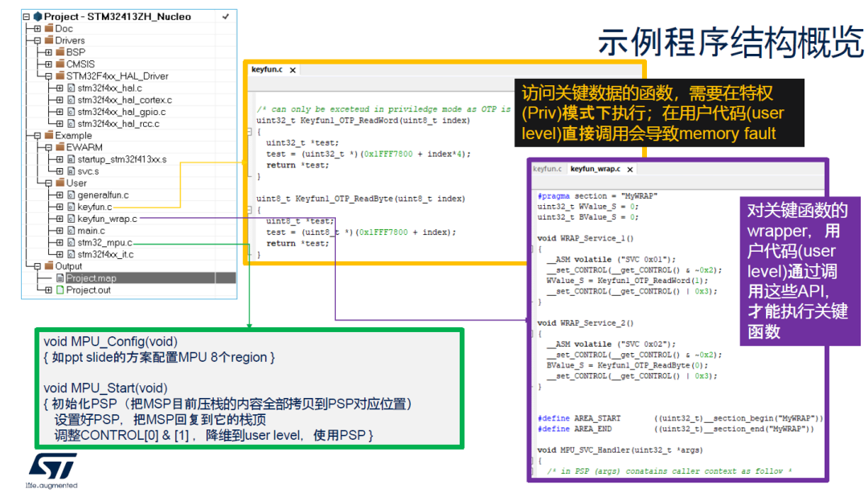Expand the Doc folder node
868x493 pixels.
click(x=38, y=29)
